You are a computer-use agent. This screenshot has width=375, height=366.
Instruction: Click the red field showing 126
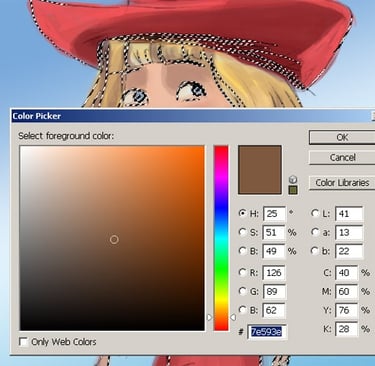point(274,273)
